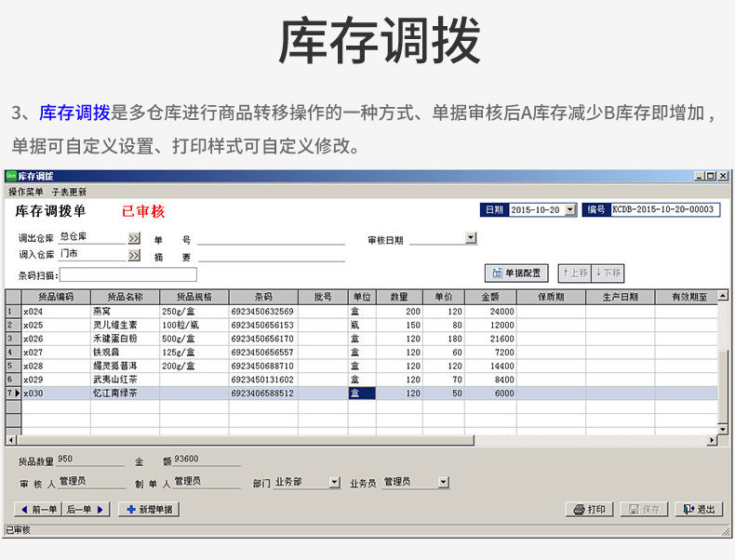Click barcode 6923406588512 cell

263,393
